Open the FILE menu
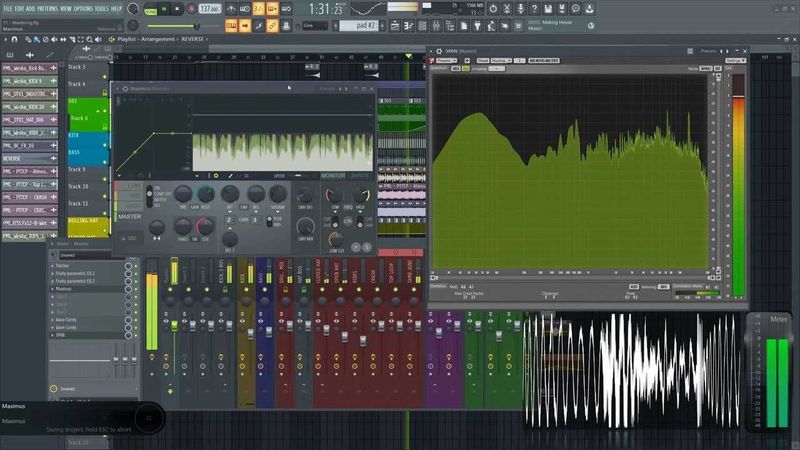The image size is (800, 450). [7, 9]
